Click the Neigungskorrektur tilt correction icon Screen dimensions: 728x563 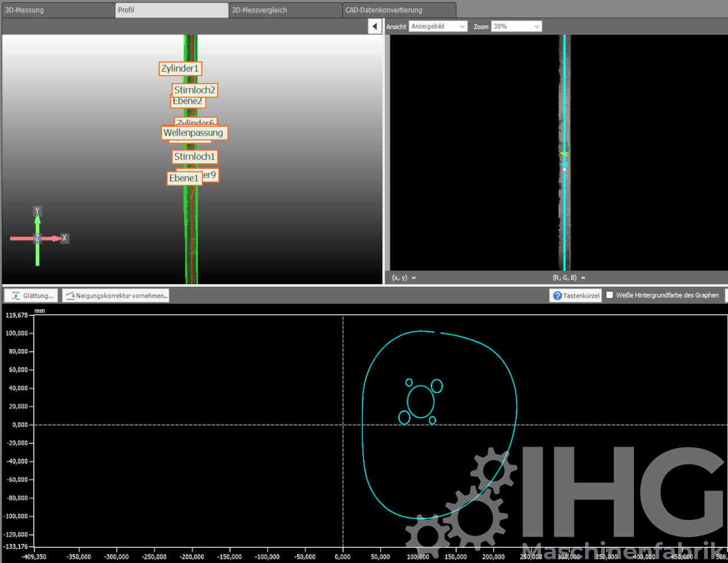pyautogui.click(x=70, y=296)
